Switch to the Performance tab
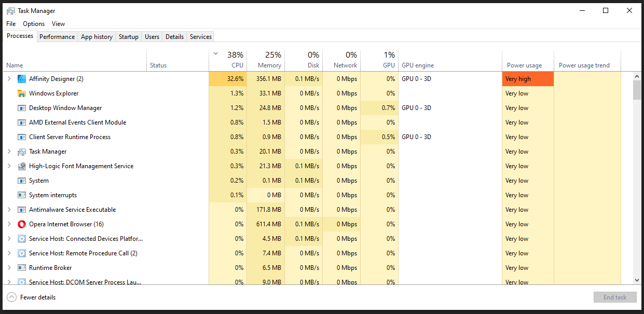The width and height of the screenshot is (644, 314). 57,37
